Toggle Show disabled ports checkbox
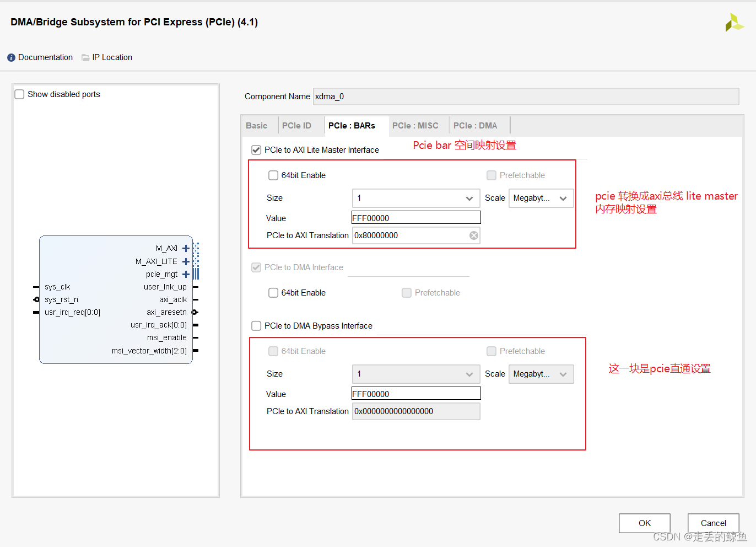 (19, 94)
